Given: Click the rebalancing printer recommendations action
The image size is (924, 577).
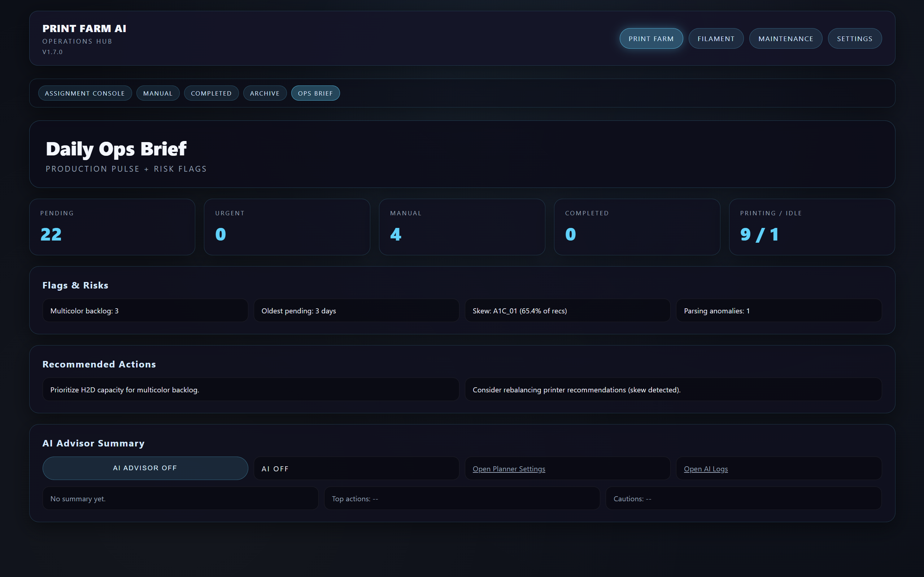Looking at the screenshot, I should tap(674, 389).
